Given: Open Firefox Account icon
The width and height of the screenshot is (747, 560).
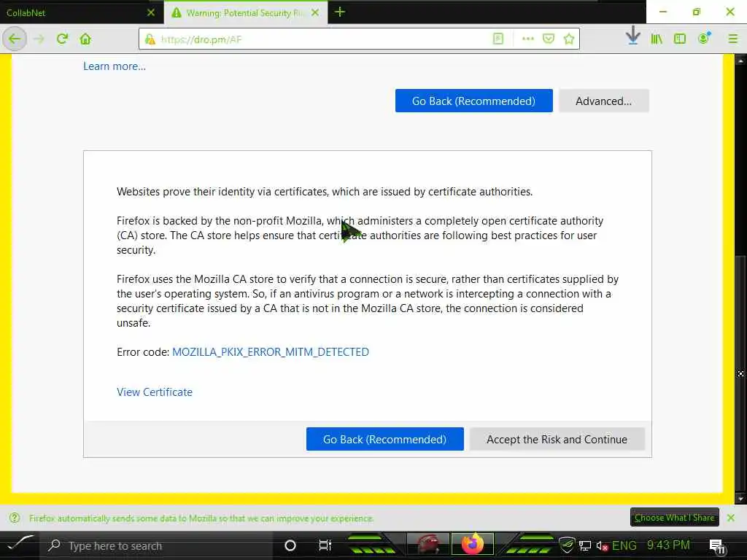Looking at the screenshot, I should tap(704, 38).
